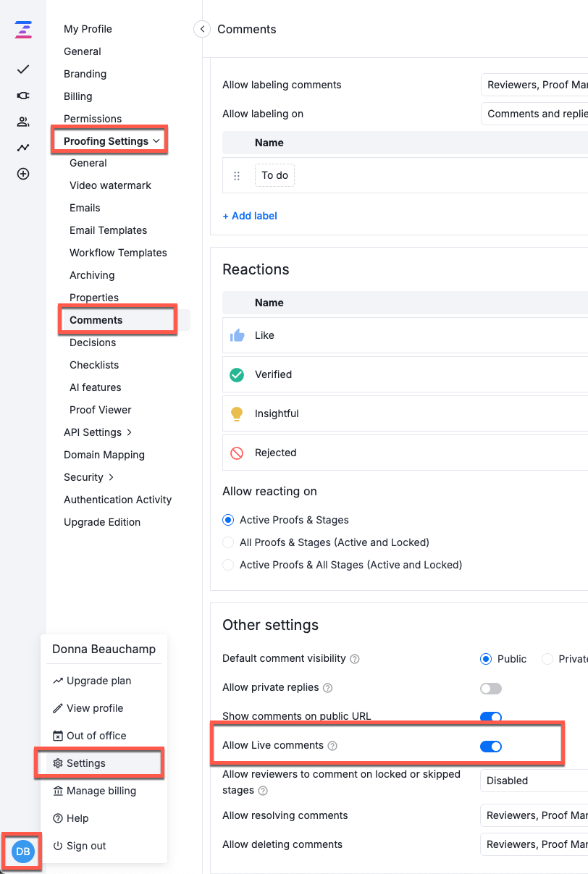Click the red Rejected prohibition icon
588x874 pixels.
click(x=237, y=453)
